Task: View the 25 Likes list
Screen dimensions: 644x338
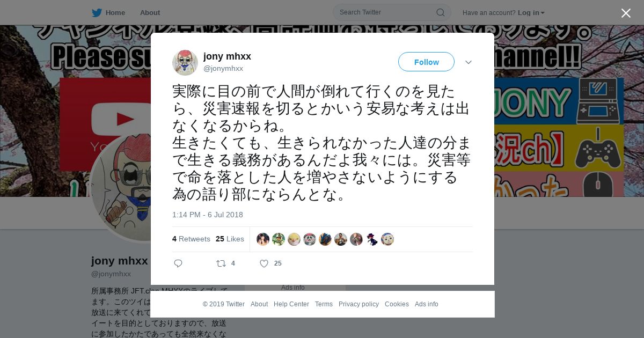Action: (x=230, y=239)
